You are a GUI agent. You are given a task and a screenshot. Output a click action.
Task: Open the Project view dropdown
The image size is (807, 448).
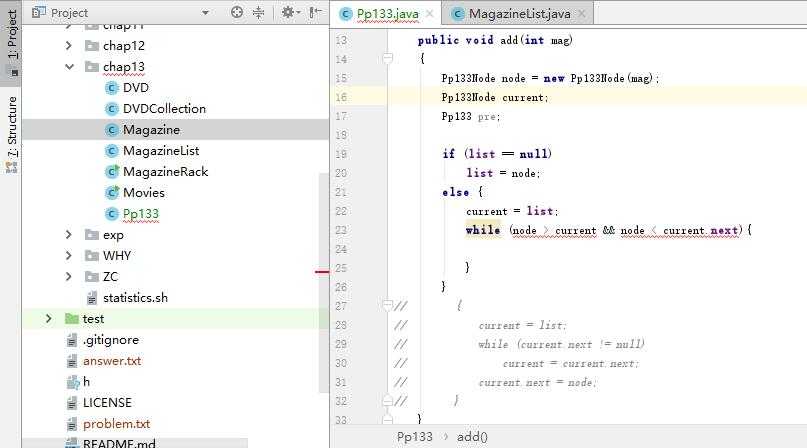(205, 12)
